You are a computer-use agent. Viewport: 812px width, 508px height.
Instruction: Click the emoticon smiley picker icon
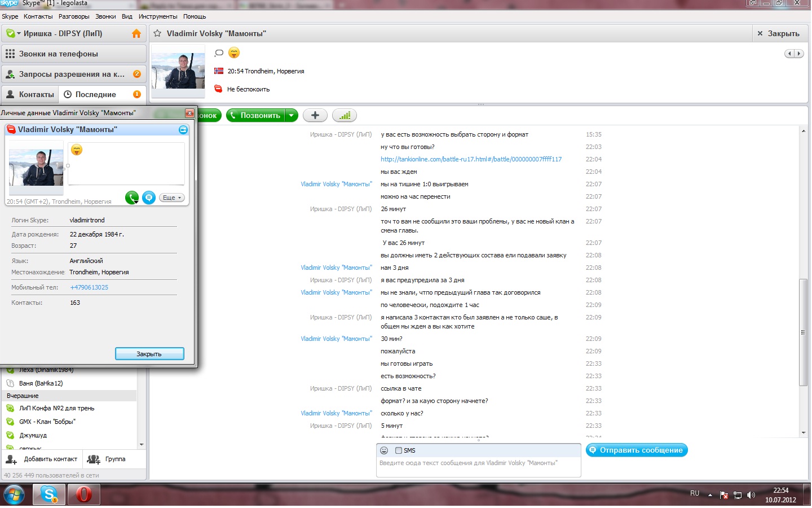[x=384, y=450]
